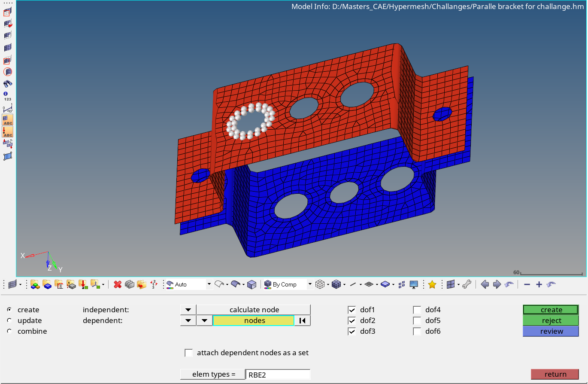Open the Auto selection mode dropdown
588x384 pixels.
coord(209,284)
